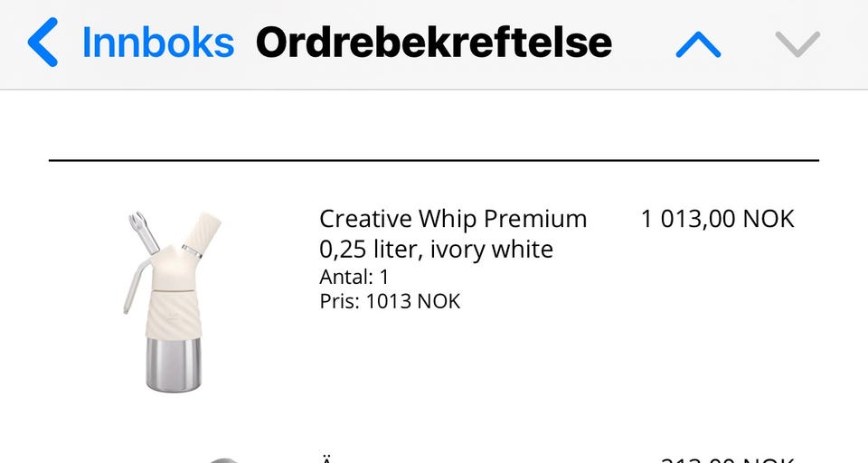Image resolution: width=868 pixels, height=463 pixels.
Task: Tap the cut-off price of the second item
Action: [728, 459]
